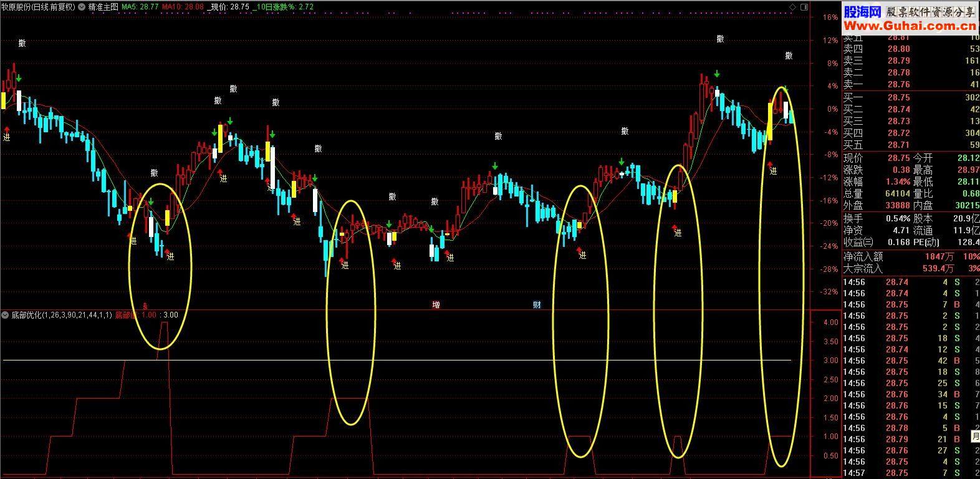Click the 收益(三) 0.168 value

coord(898,242)
